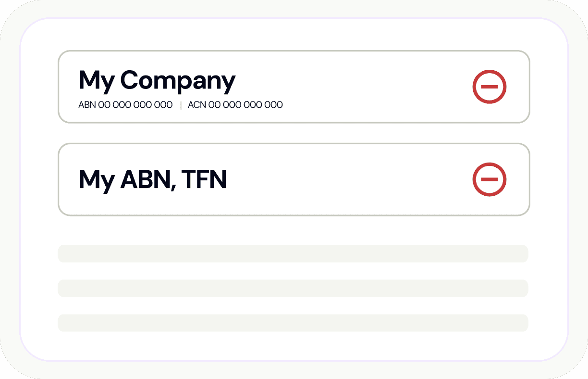Image resolution: width=588 pixels, height=379 pixels.
Task: Click "My" in the My ABN, TFN title
Action: 96,179
